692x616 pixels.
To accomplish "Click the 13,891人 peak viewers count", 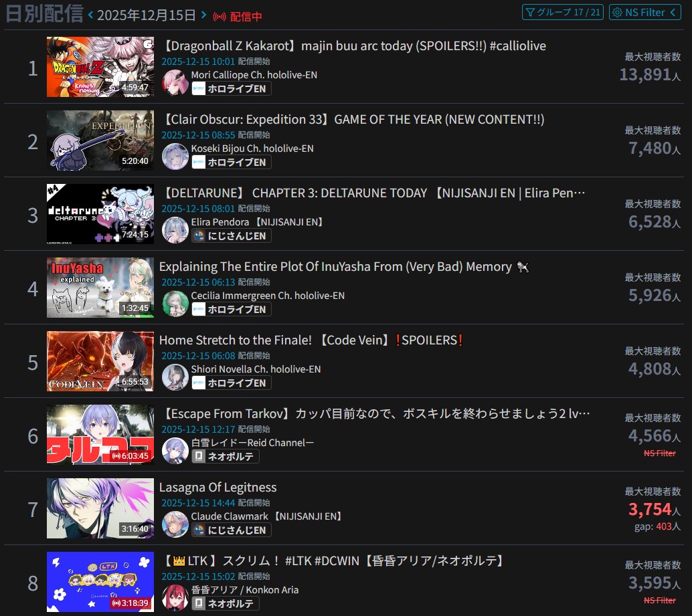I will click(650, 75).
